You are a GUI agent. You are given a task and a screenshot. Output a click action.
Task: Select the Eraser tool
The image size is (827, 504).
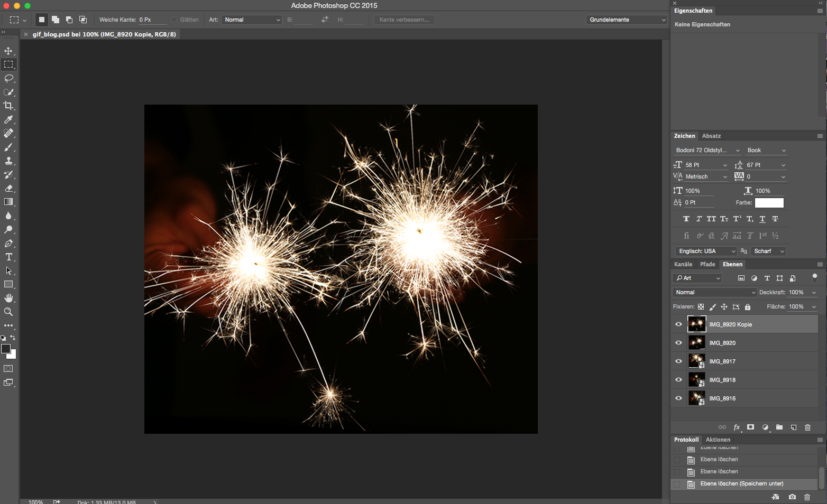coord(8,188)
